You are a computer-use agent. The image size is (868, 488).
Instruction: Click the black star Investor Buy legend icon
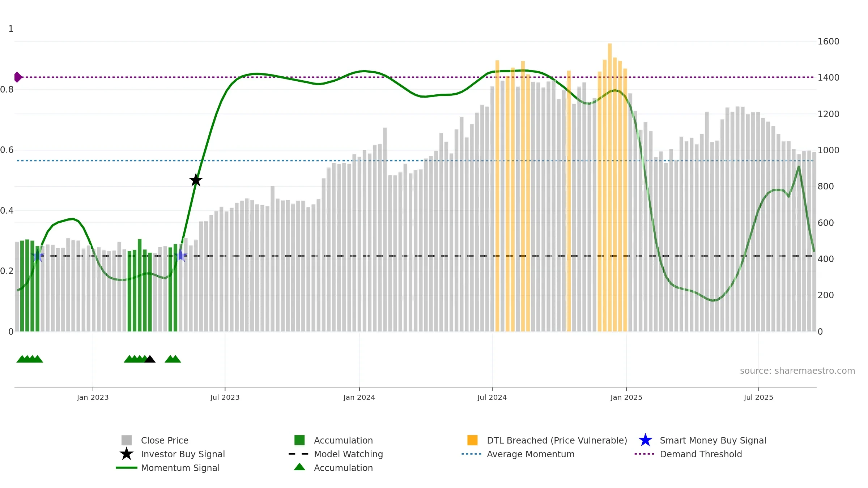tap(127, 454)
